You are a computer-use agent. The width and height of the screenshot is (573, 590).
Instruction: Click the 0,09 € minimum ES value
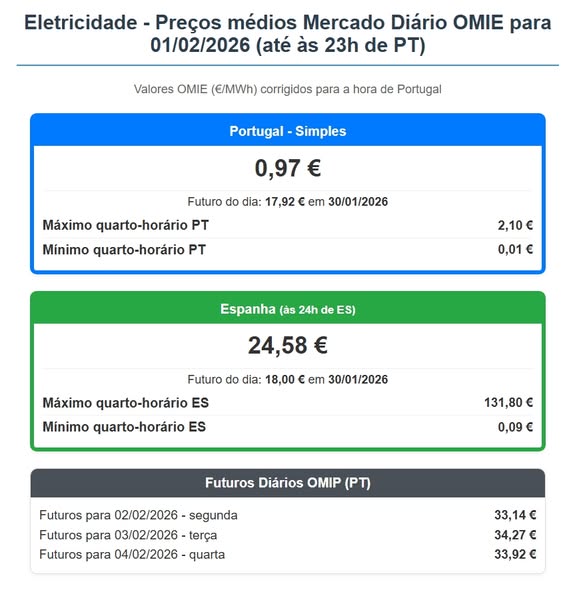tap(515, 427)
